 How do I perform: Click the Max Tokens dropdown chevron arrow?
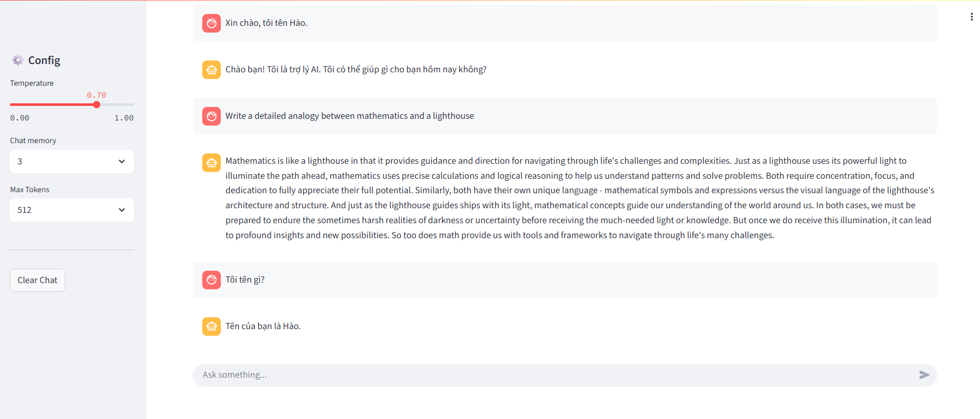122,210
